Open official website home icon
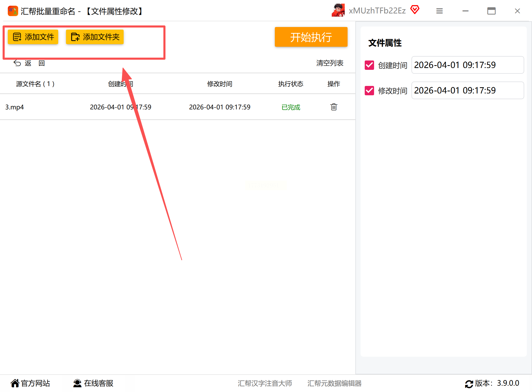The image size is (532, 392). click(x=15, y=383)
